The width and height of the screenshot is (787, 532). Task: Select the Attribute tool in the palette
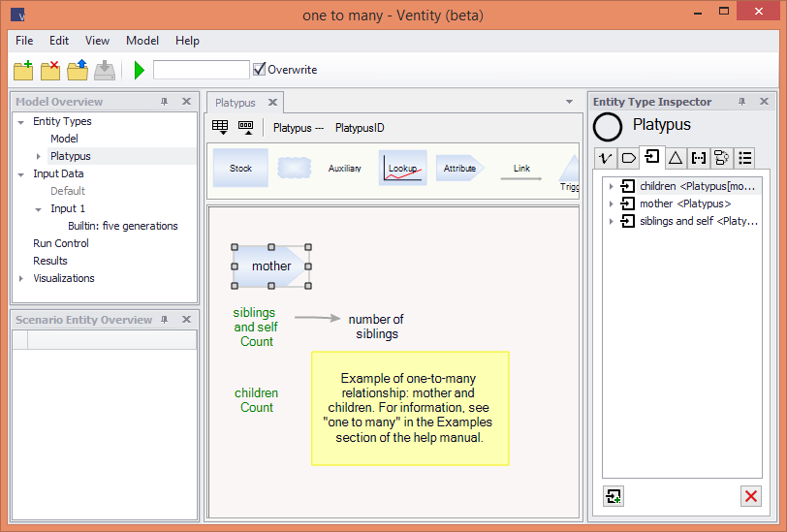pos(459,169)
